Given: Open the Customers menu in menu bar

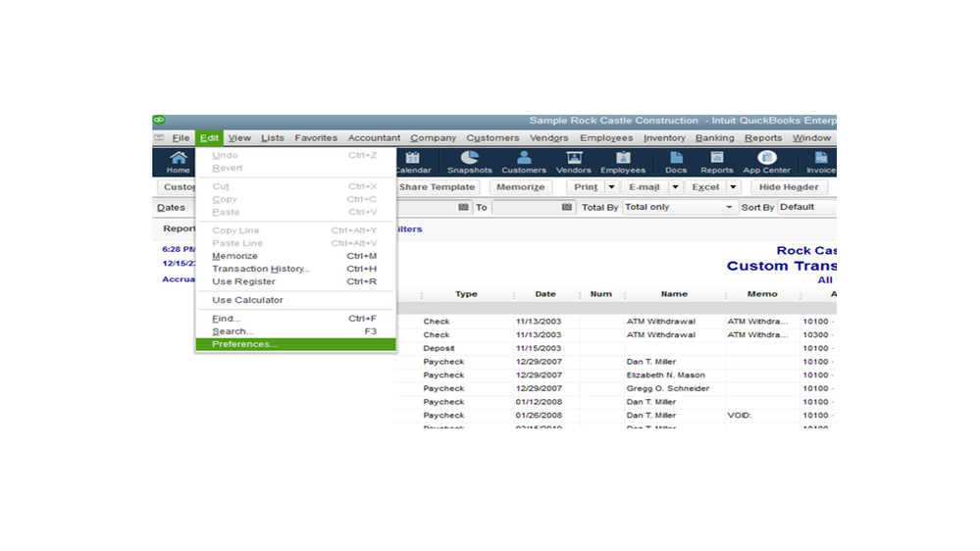Looking at the screenshot, I should click(492, 137).
